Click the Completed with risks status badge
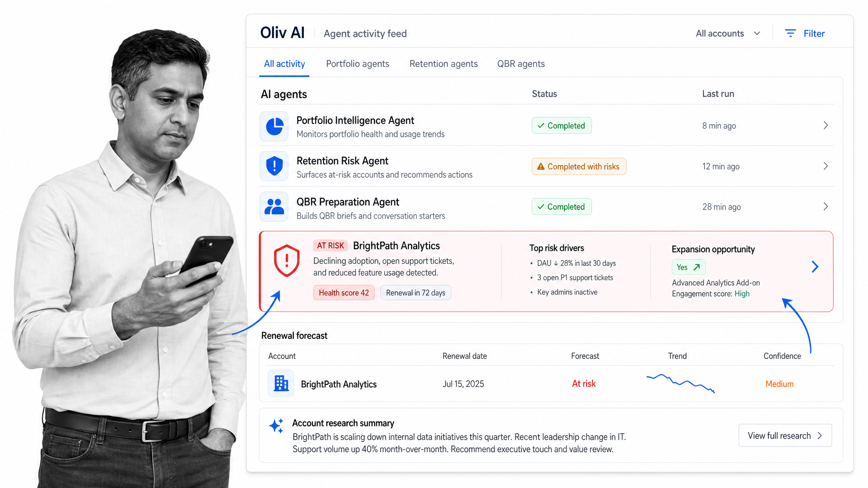 (579, 166)
